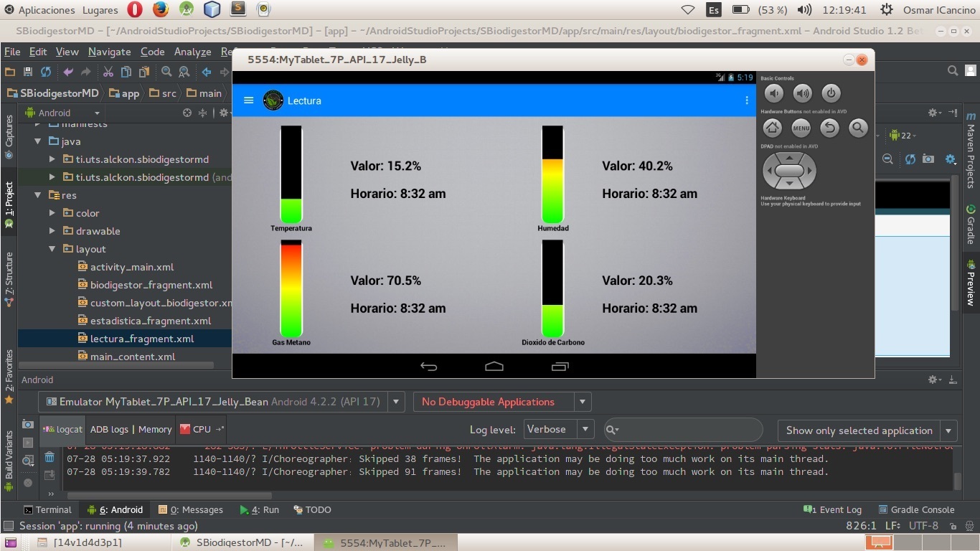This screenshot has height=551, width=980.
Task: Expand the drawable folder in project tree
Action: click(52, 231)
